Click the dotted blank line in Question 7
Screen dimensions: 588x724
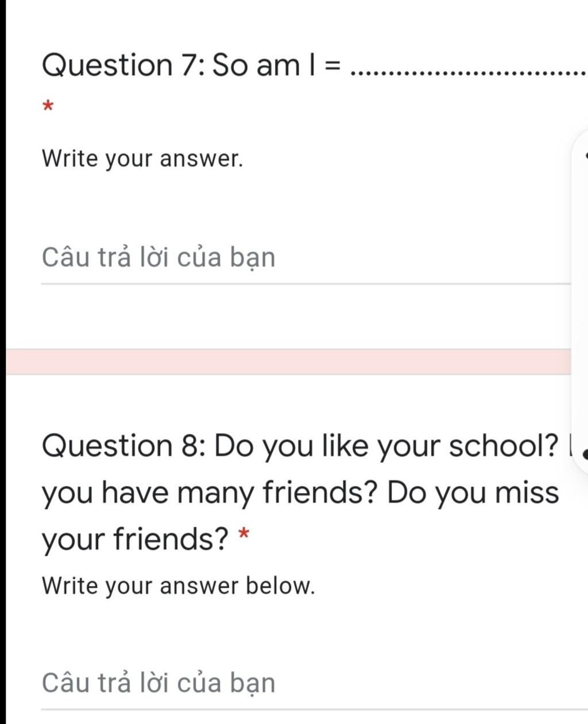469,74
